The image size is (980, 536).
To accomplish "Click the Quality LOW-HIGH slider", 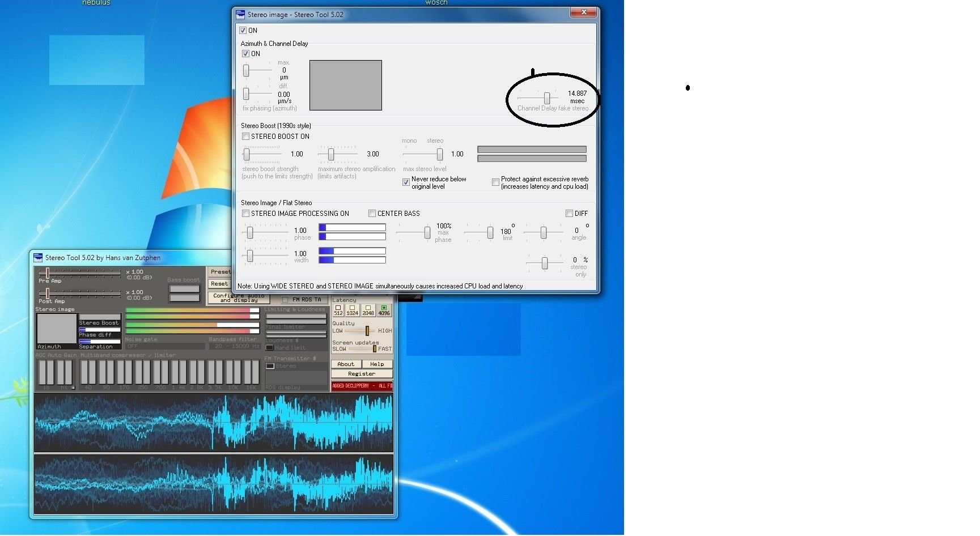I will point(360,330).
